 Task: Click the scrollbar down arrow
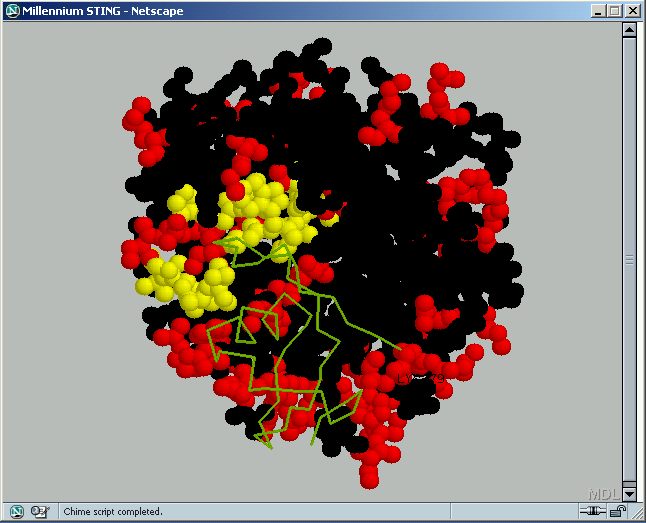pyautogui.click(x=629, y=494)
